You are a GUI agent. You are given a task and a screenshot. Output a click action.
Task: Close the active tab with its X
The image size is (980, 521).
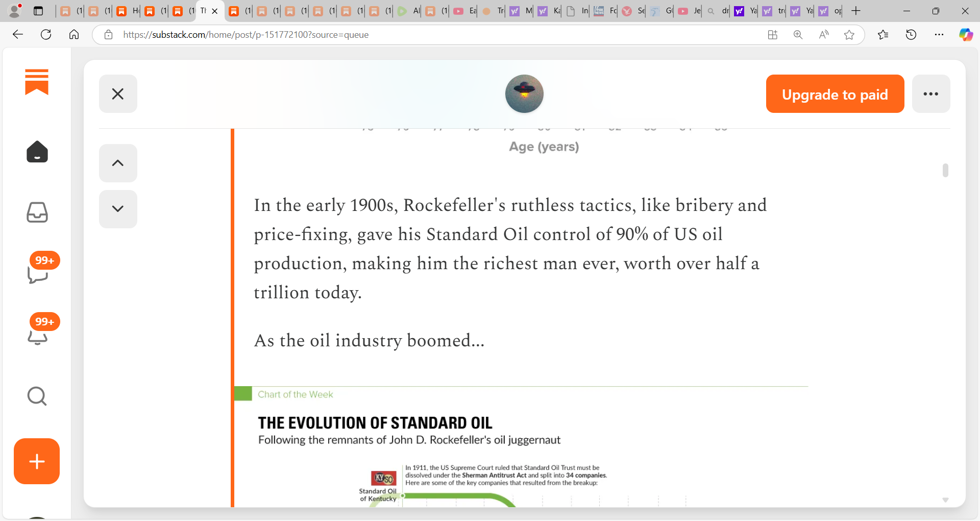pyautogui.click(x=215, y=11)
